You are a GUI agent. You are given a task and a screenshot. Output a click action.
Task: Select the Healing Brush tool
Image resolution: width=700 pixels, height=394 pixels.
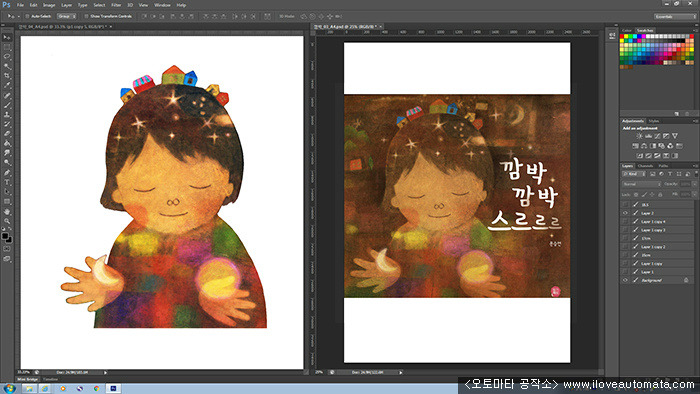coord(7,95)
